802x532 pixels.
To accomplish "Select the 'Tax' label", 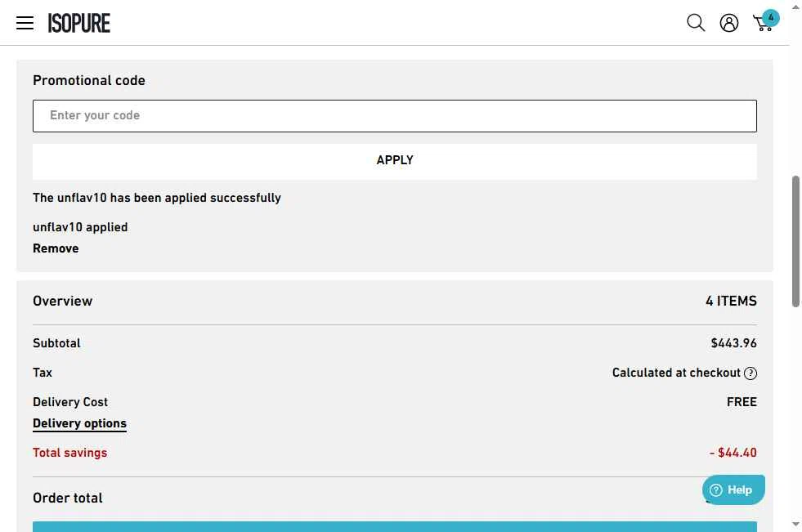I will pyautogui.click(x=43, y=373).
